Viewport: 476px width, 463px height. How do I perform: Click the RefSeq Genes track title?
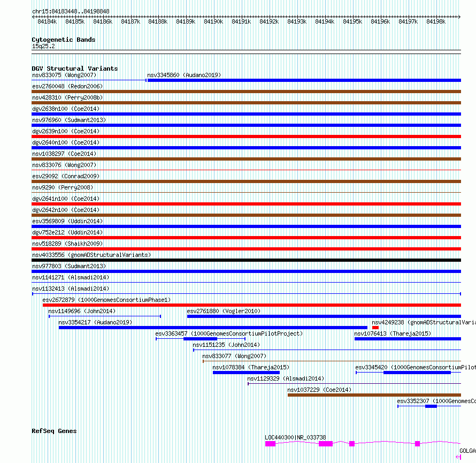tap(54, 431)
